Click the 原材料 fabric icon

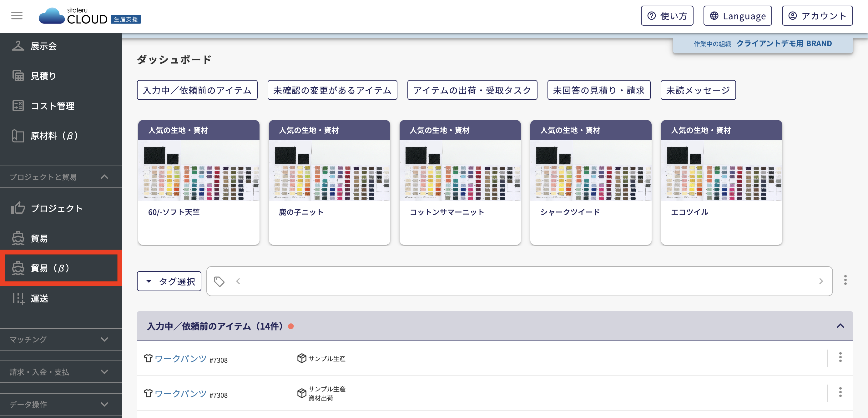(18, 136)
